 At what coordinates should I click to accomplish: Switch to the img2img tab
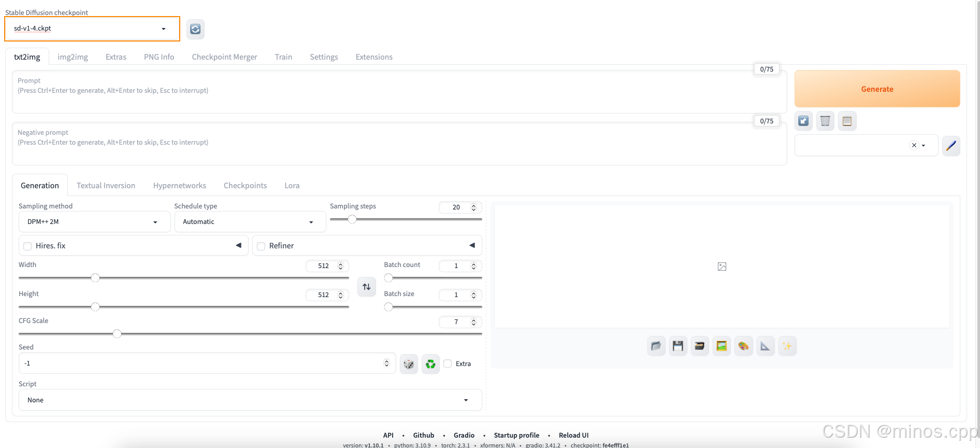[x=73, y=57]
